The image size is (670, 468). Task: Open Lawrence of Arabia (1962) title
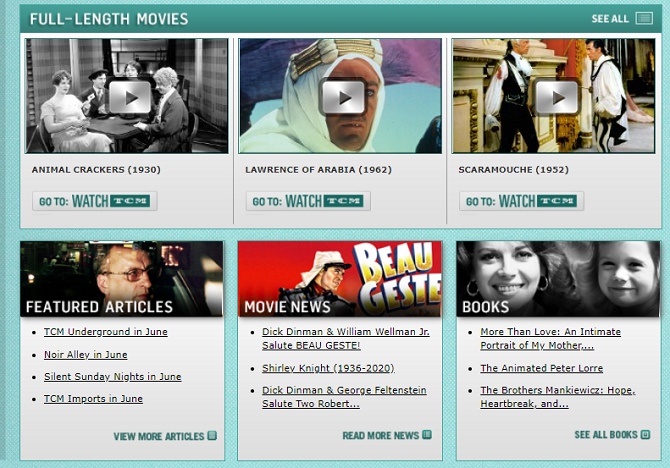(x=318, y=170)
